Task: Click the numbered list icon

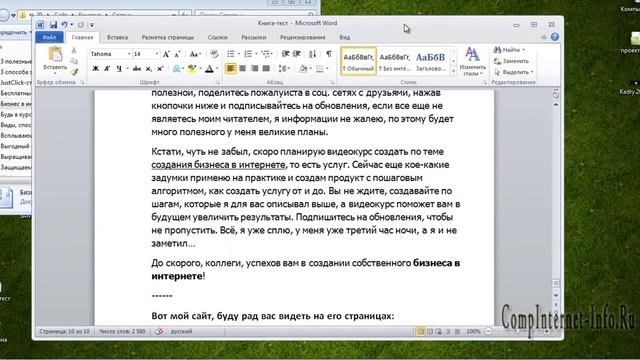Action: (248, 54)
